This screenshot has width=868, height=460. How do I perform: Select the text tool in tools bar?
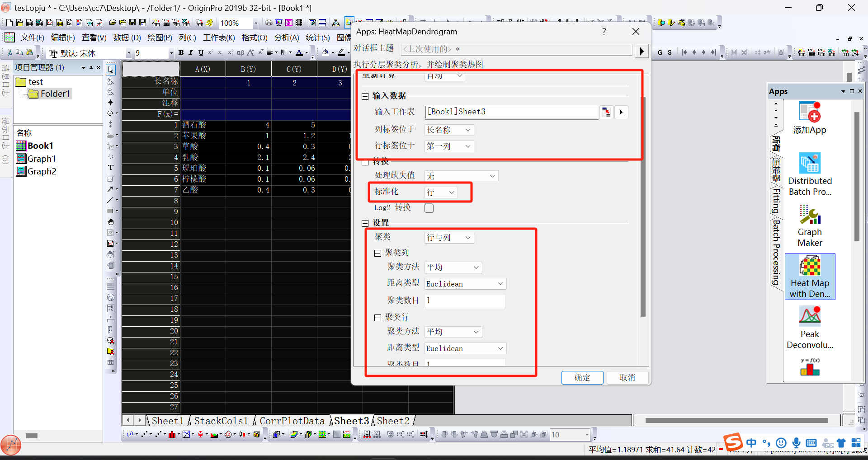click(111, 168)
